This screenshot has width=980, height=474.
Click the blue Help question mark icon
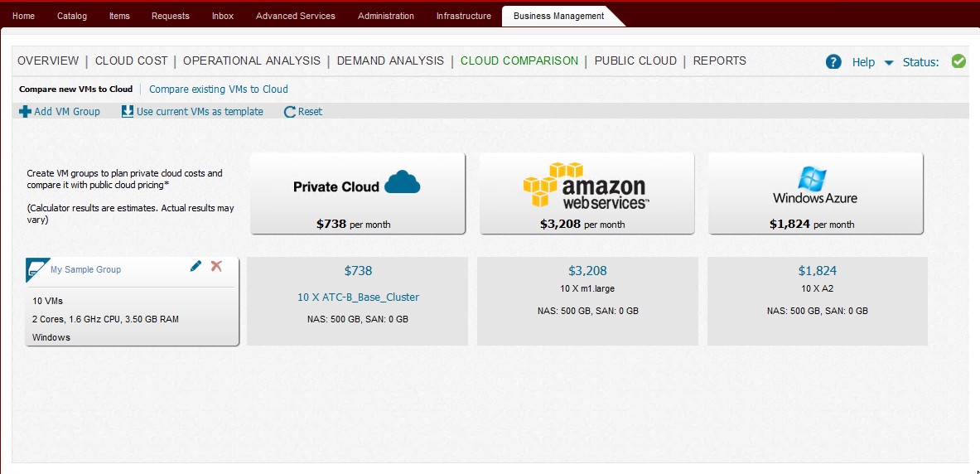[x=833, y=62]
